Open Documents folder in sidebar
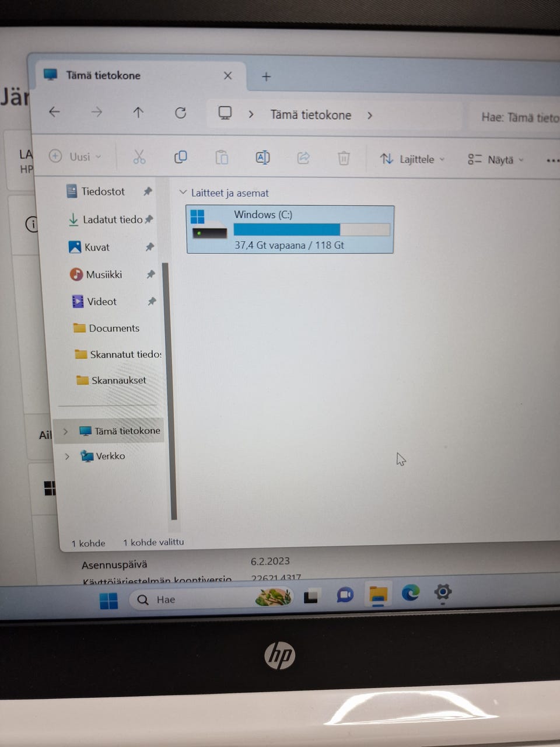This screenshot has width=560, height=747. [x=114, y=328]
